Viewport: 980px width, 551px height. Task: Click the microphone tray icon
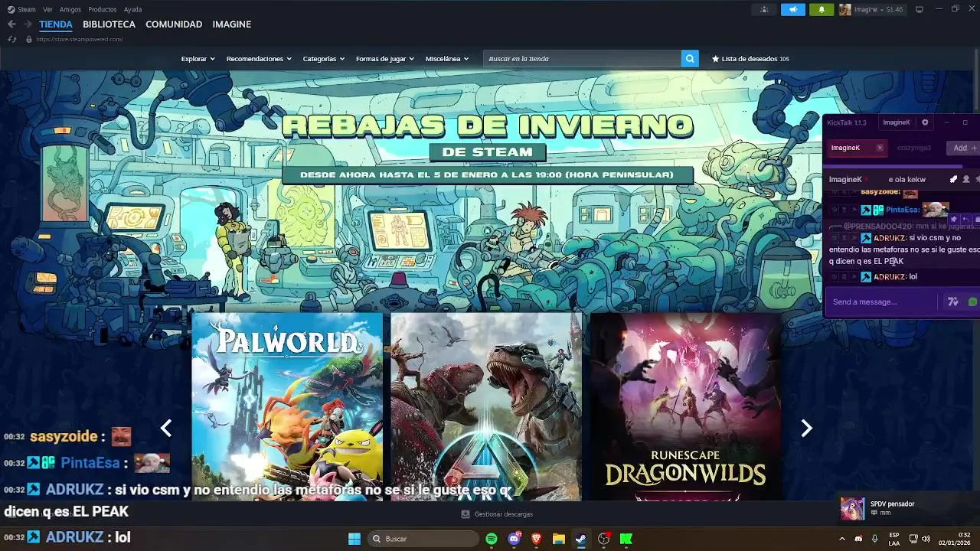[874, 539]
